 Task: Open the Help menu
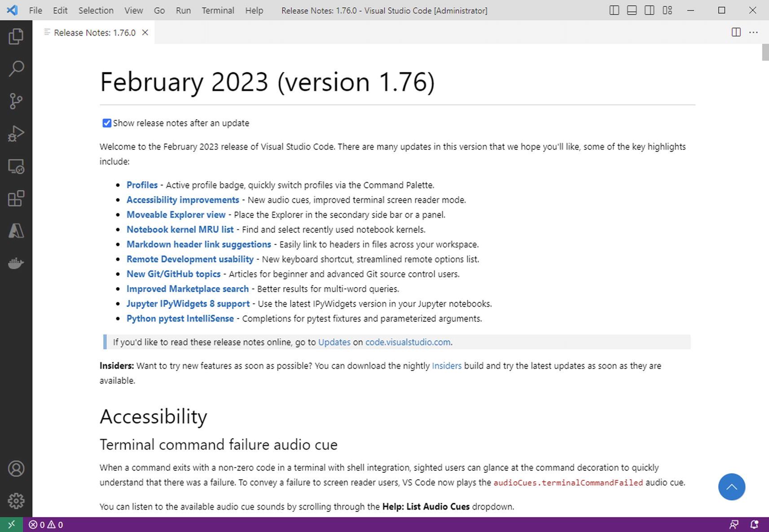click(x=254, y=10)
